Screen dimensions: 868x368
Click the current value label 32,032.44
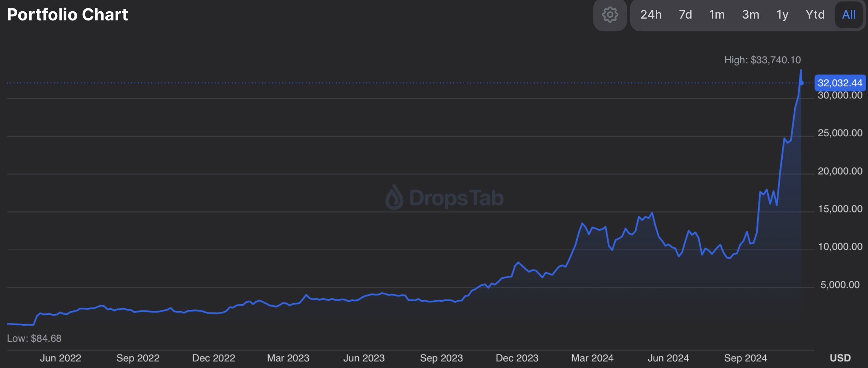coord(840,83)
